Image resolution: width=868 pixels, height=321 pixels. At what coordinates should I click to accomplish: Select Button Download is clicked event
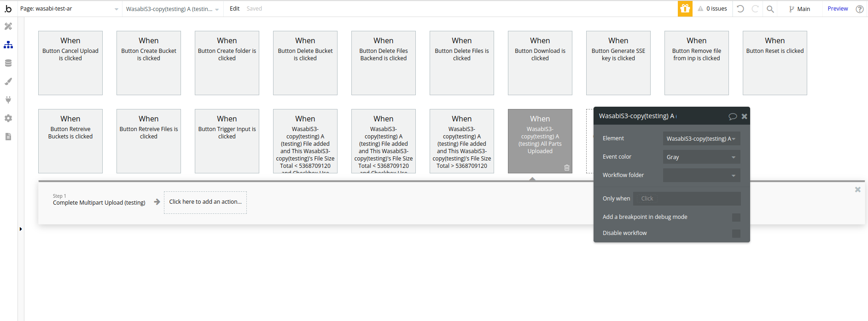coord(540,63)
